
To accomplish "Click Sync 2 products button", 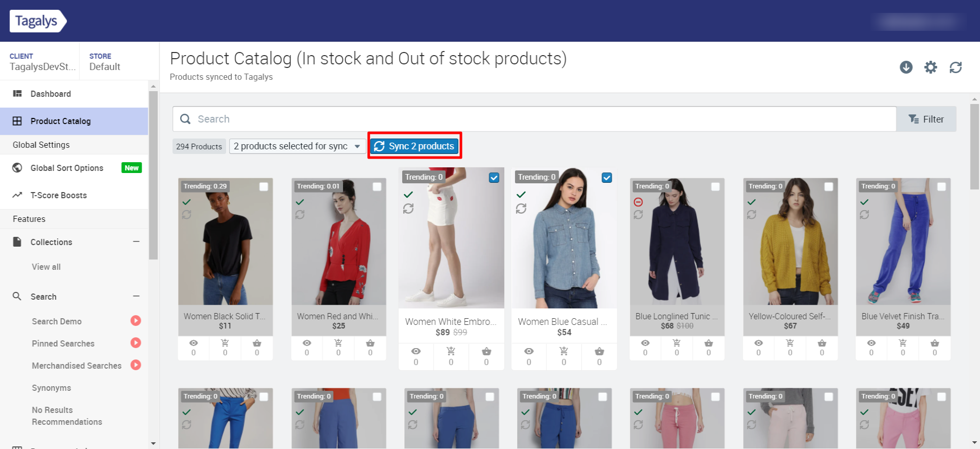I will 415,146.
